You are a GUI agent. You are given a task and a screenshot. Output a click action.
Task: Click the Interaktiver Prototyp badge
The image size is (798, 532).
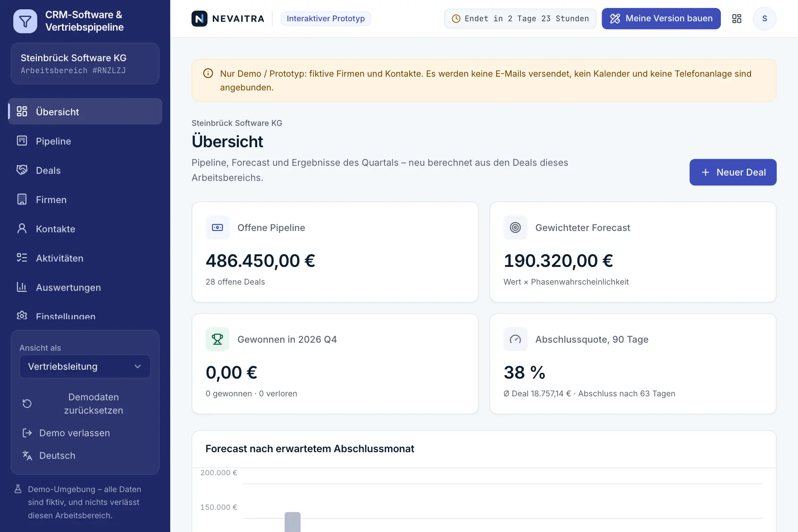[x=326, y=19]
